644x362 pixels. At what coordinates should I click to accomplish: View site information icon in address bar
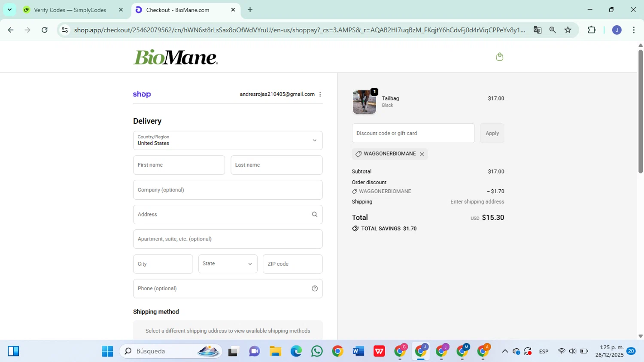(65, 30)
